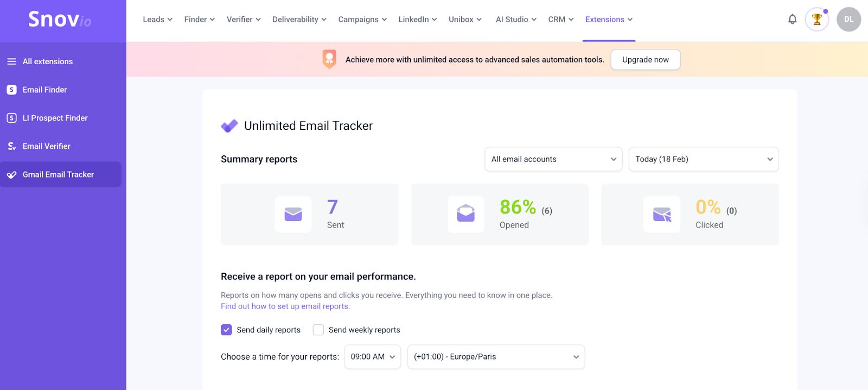The width and height of the screenshot is (868, 390).
Task: Expand the Deliverability menu
Action: tap(299, 20)
